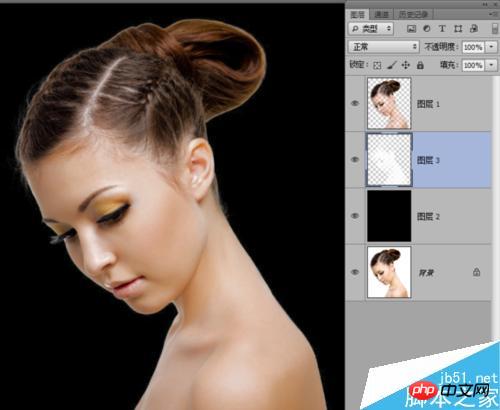
Task: Lock image pixels brush icon
Action: 392,65
